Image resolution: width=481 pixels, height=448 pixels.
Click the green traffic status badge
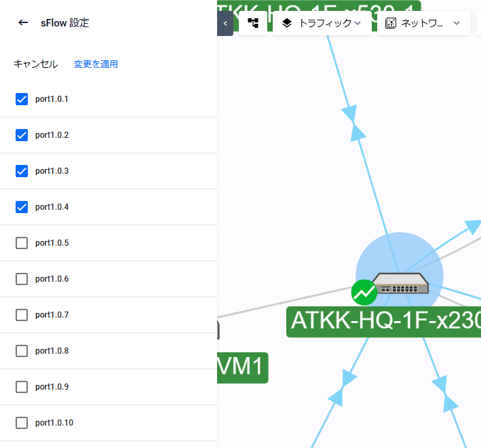364,293
